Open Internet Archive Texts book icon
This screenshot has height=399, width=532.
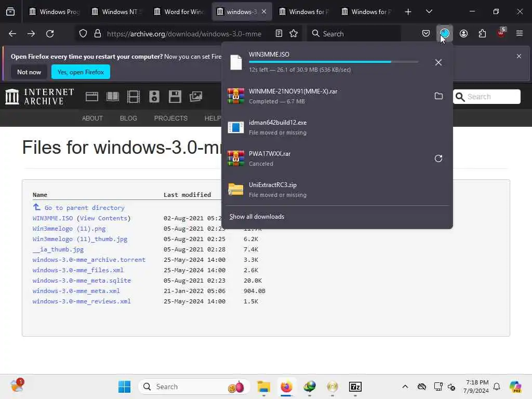113,97
